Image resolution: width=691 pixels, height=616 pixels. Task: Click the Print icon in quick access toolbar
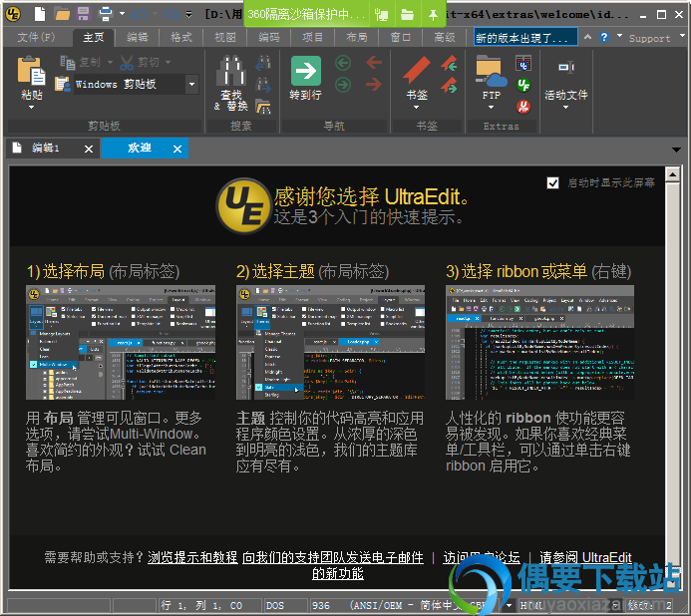(106, 15)
